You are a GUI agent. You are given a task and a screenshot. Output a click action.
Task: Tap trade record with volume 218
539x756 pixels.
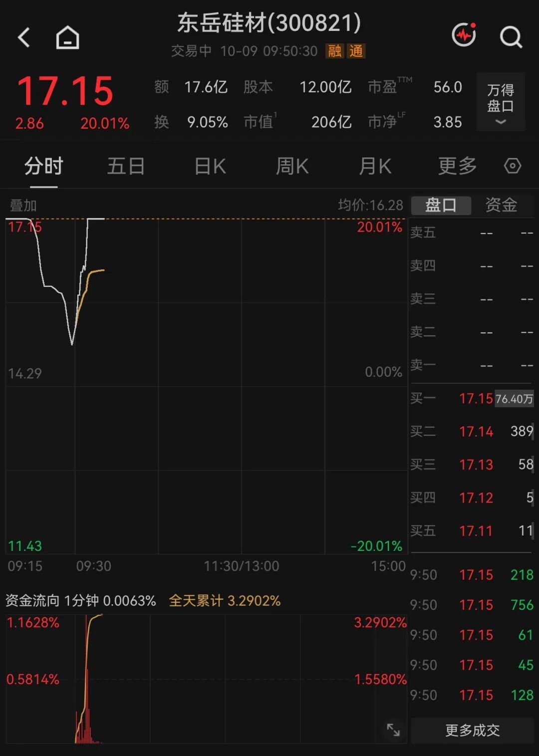click(472, 575)
